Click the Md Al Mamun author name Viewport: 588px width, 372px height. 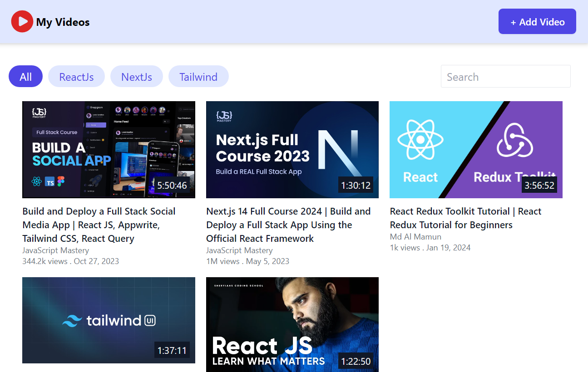[415, 237]
